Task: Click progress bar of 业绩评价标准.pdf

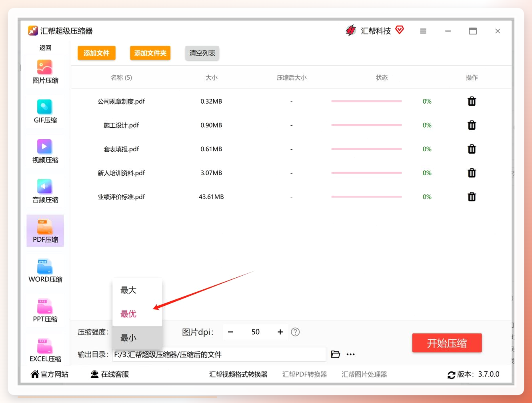Action: tap(366, 196)
